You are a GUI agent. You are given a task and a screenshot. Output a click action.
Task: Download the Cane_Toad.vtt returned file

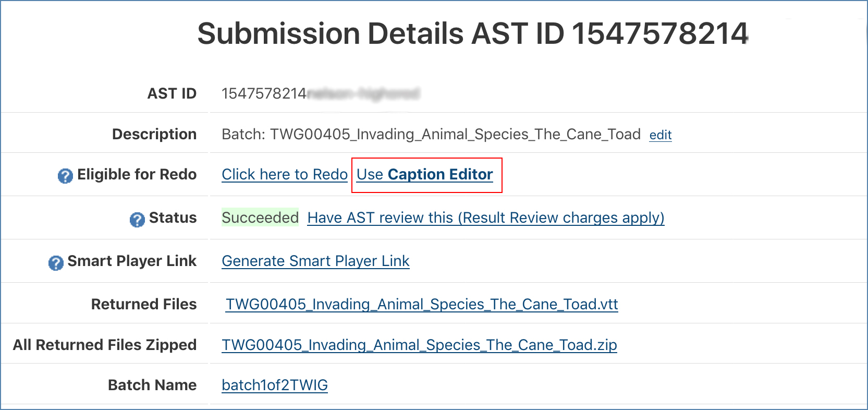(x=421, y=304)
